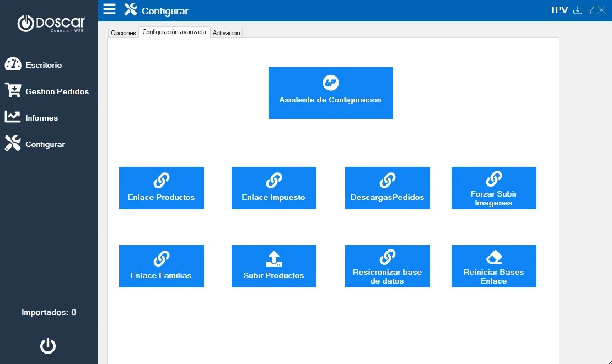
Task: Click the DOSCAR Conector WEB logo
Action: (51, 24)
